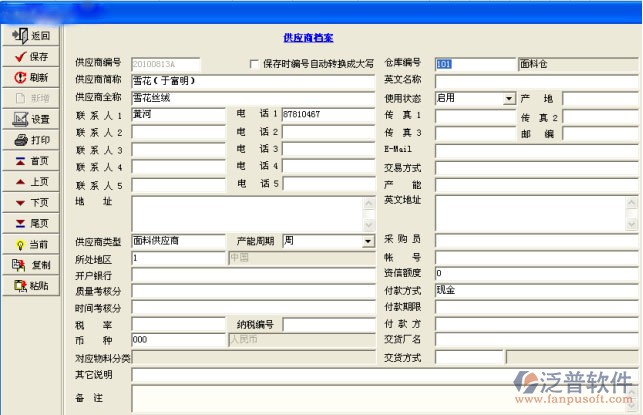Click the 供应商简称 input field
Screen dimensions: 643x415
pos(253,81)
